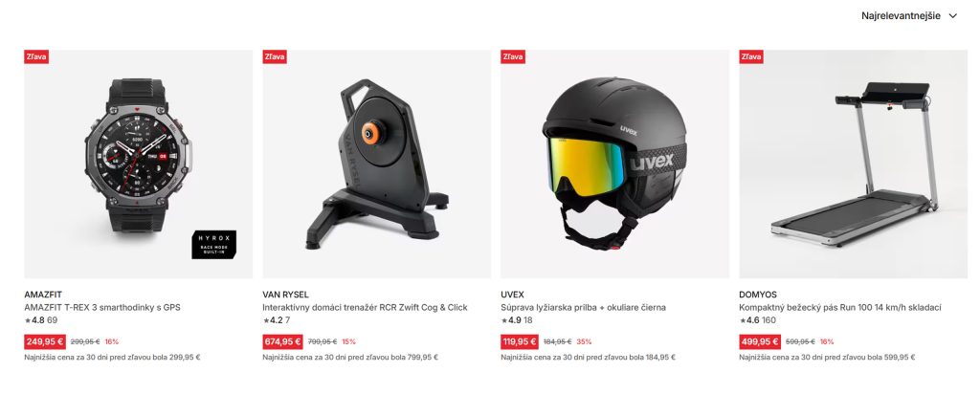Open the Van Rysel trainer product image
The image size is (980, 394).
pos(376,164)
